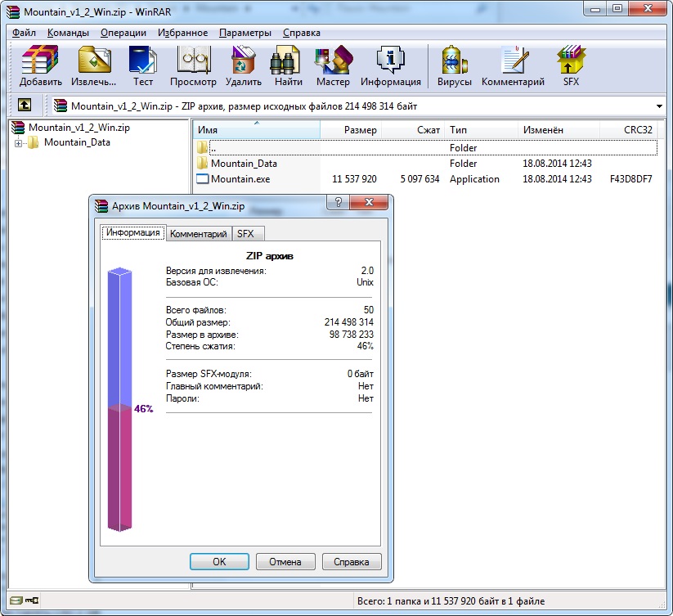Launch the Мастер (Wizard) tool
Viewport: 673px width, 616px height.
[333, 65]
